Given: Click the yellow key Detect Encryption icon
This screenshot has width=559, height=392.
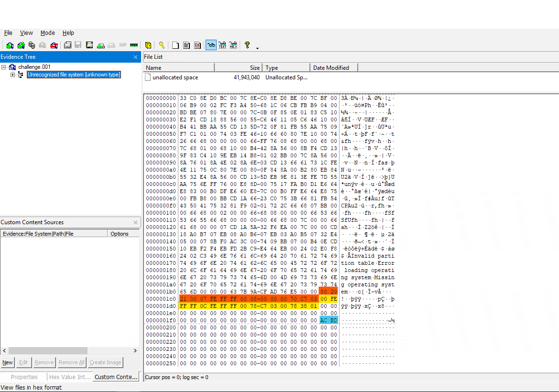Looking at the screenshot, I should pos(162,45).
